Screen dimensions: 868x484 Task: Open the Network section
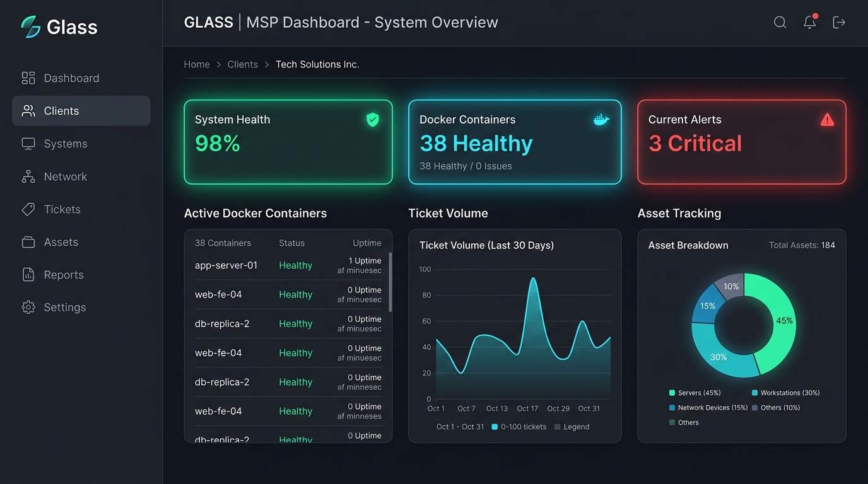coord(81,176)
